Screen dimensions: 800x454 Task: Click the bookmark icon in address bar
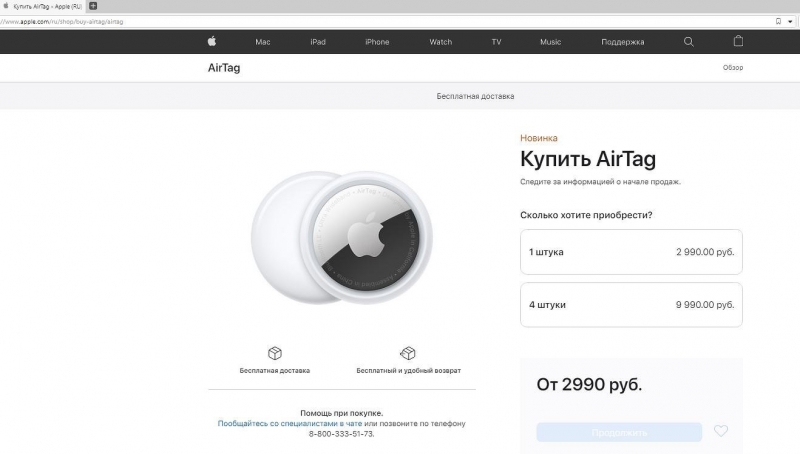[778, 21]
